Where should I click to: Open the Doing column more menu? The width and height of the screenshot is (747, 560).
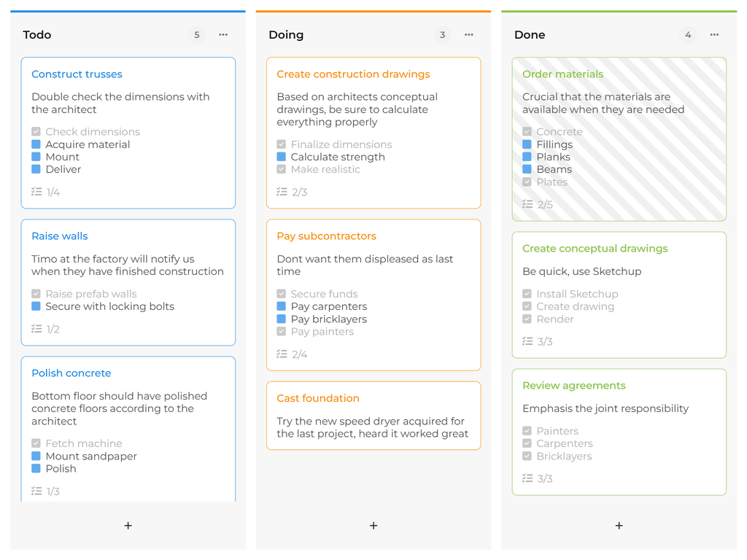point(468,35)
